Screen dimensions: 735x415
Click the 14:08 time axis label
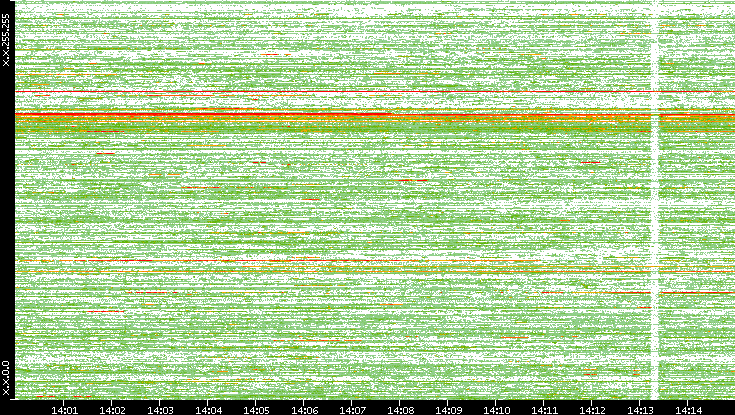pos(400,410)
